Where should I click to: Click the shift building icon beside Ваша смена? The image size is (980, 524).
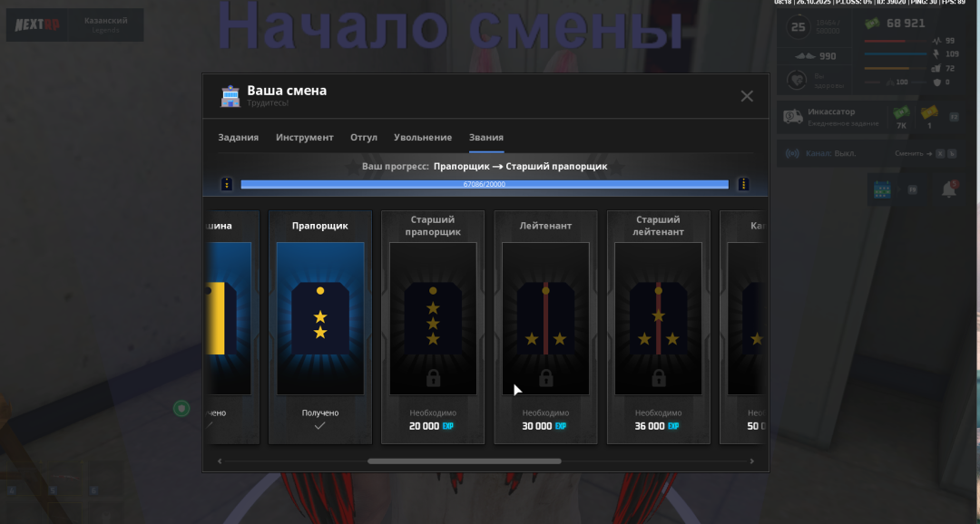click(x=230, y=95)
